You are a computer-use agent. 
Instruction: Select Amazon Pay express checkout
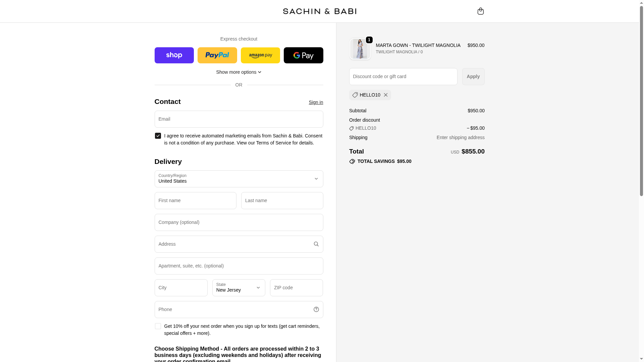pos(260,55)
